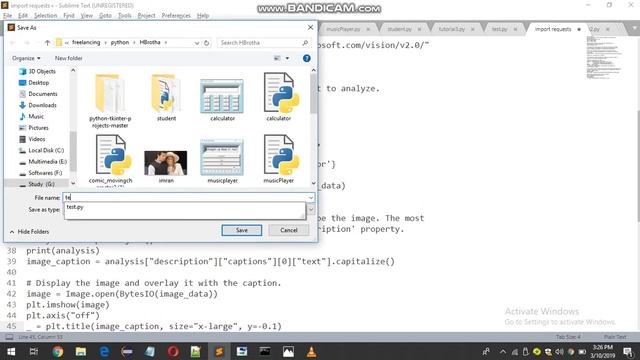This screenshot has height=360, width=640.
Task: Collapse the Hide Folders pane
Action: 29,231
